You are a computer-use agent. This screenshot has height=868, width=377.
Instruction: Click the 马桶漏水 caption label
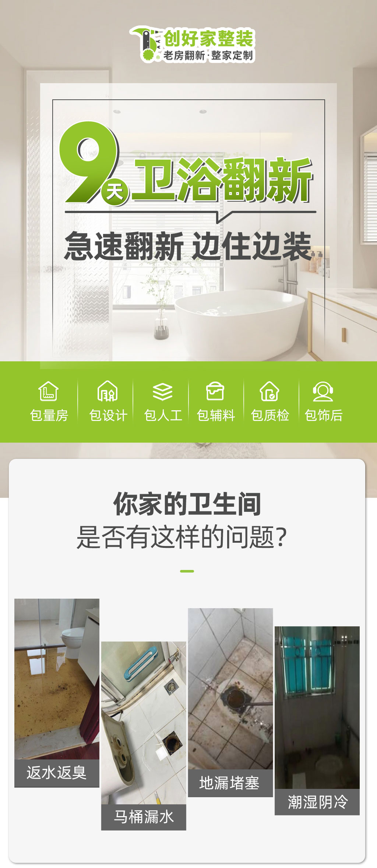(x=144, y=817)
